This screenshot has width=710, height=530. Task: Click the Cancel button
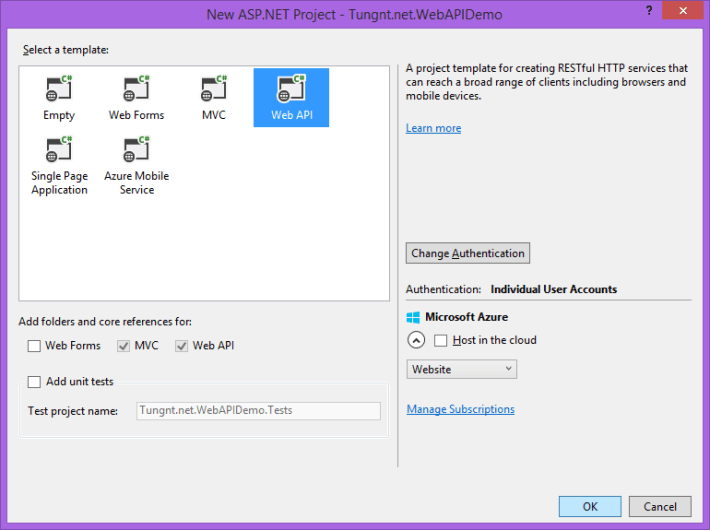pos(660,506)
